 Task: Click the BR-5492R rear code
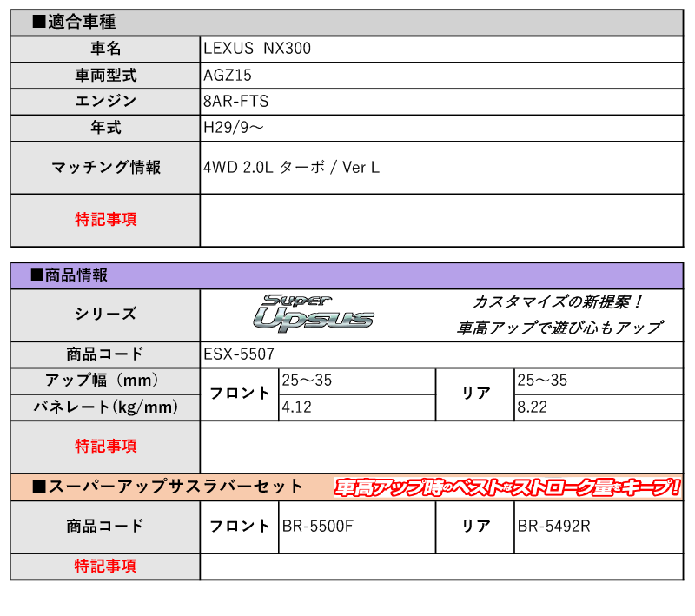[x=553, y=526]
